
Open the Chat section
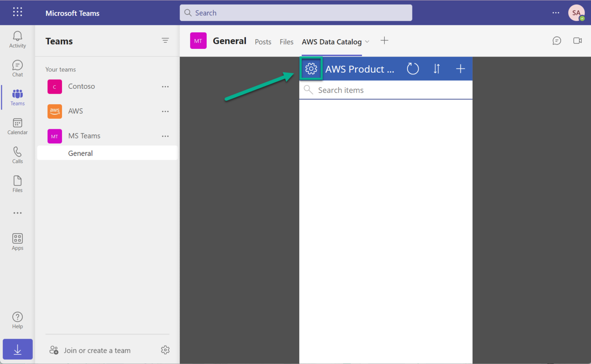pyautogui.click(x=17, y=68)
